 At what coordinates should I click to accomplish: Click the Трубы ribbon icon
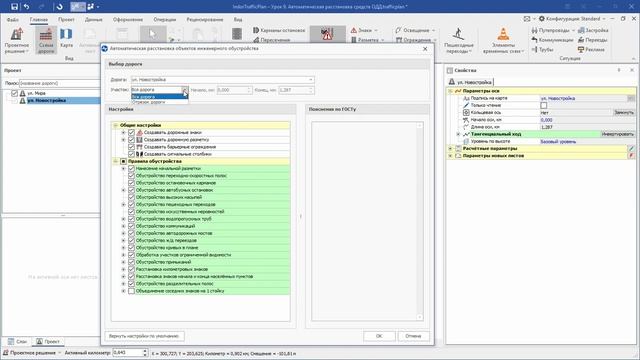pos(542,49)
